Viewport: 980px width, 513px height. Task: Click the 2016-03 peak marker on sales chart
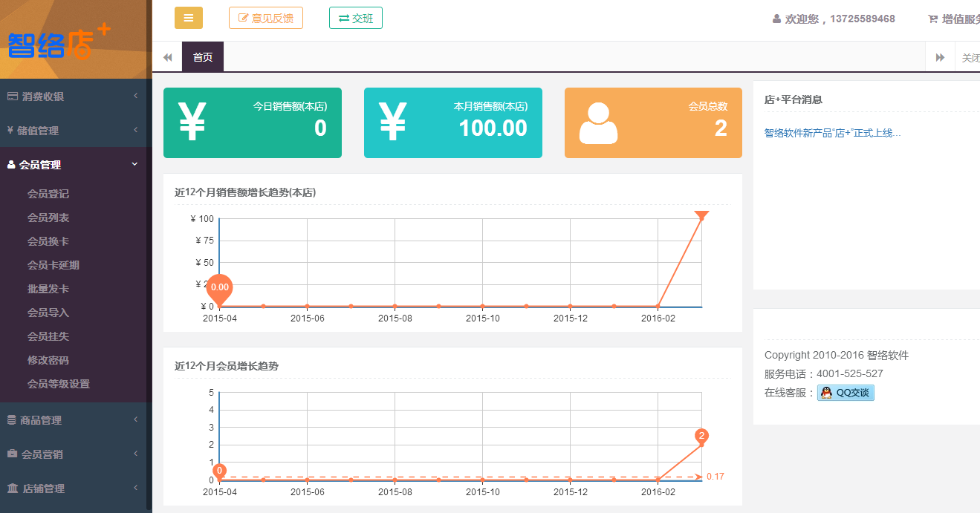(x=701, y=216)
